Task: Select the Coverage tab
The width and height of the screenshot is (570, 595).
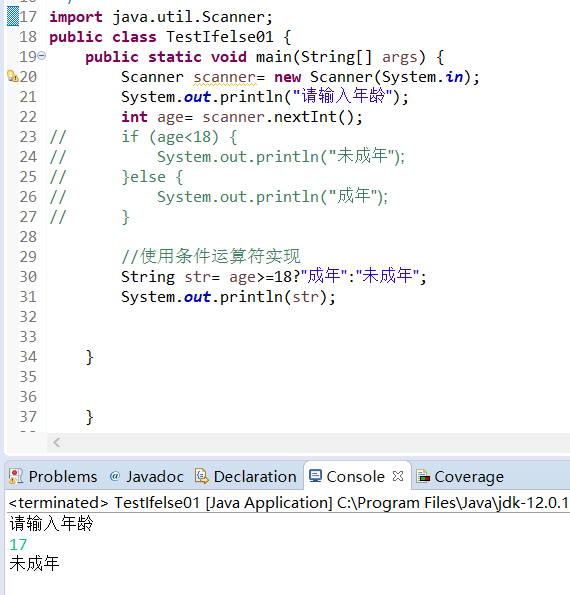Action: [x=460, y=476]
